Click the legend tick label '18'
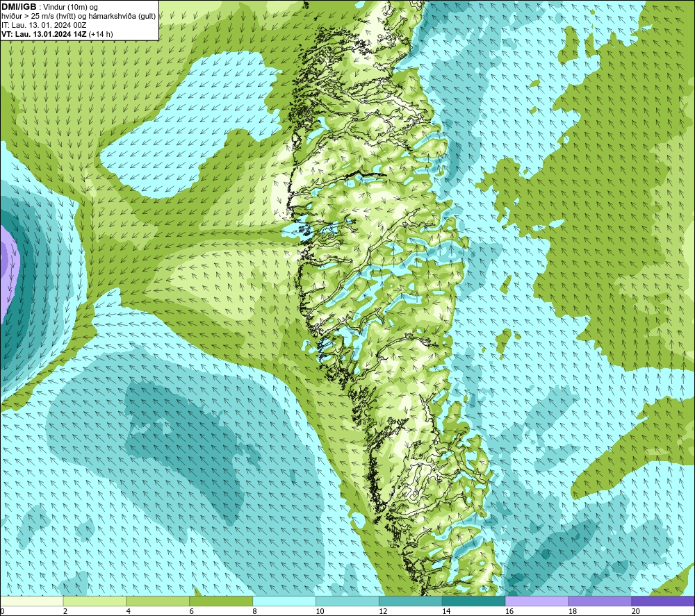Screen dimensions: 695x616 [x=572, y=611]
